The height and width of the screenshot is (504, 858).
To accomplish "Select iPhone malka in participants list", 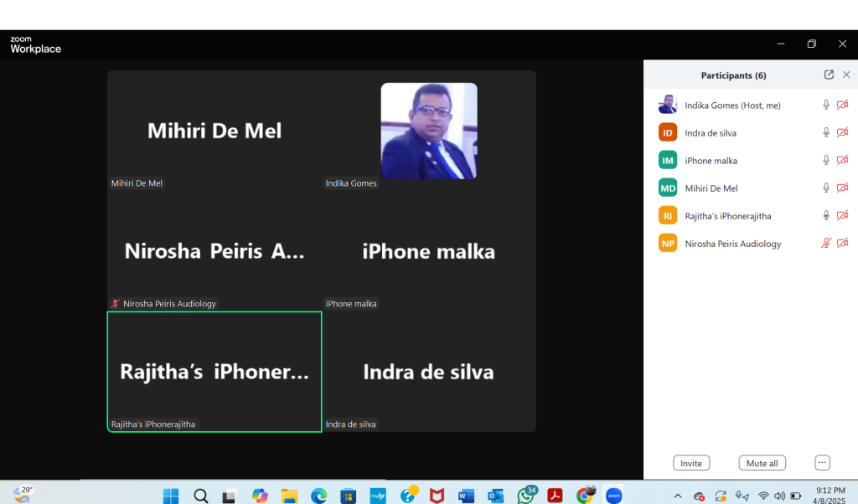I will pos(711,161).
